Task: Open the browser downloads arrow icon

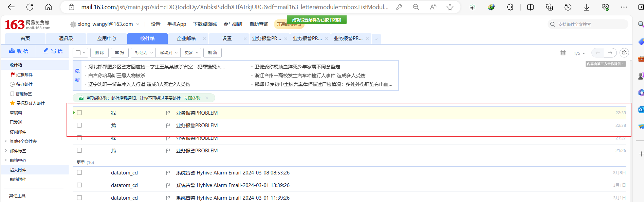Action: 586,7
